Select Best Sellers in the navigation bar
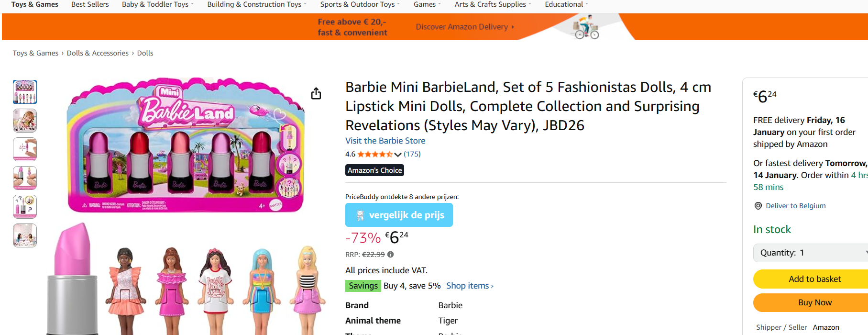The height and width of the screenshot is (335, 868). coord(90,4)
